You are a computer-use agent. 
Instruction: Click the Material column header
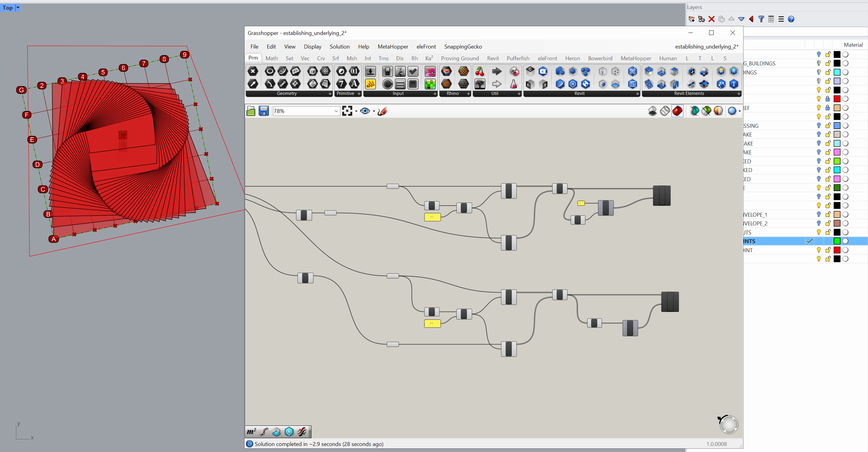(853, 45)
